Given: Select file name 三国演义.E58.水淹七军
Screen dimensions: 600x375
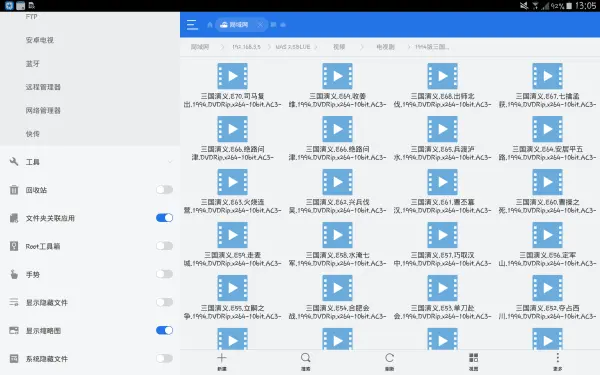Looking at the screenshot, I should pyautogui.click(x=338, y=259).
